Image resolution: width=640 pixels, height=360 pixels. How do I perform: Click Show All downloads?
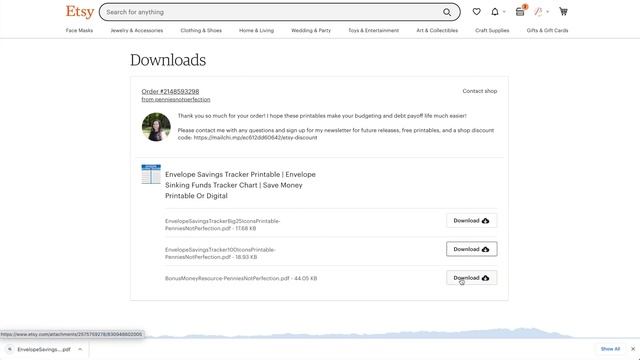pyautogui.click(x=610, y=349)
